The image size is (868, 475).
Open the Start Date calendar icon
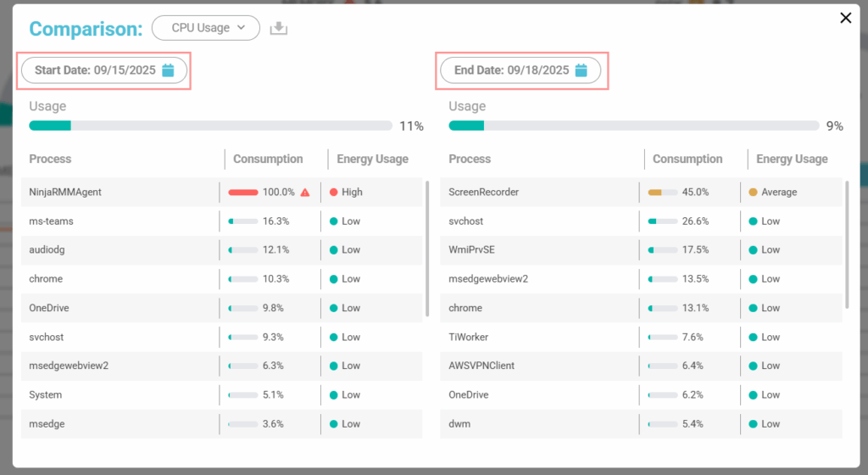[168, 70]
